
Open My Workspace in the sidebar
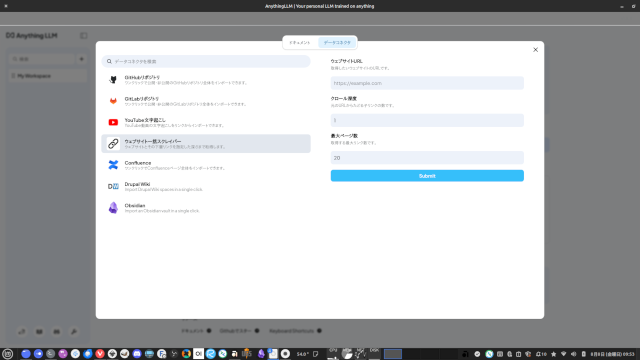pyautogui.click(x=48, y=76)
